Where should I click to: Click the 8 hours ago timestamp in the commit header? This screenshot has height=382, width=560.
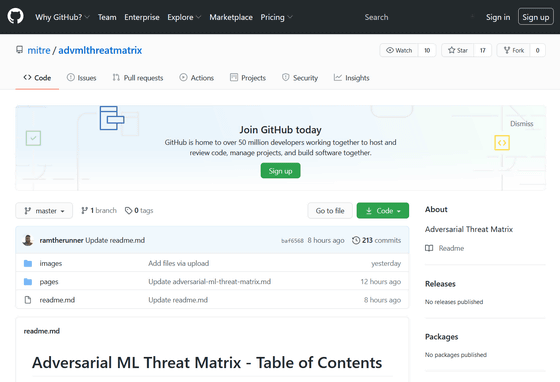tap(326, 240)
